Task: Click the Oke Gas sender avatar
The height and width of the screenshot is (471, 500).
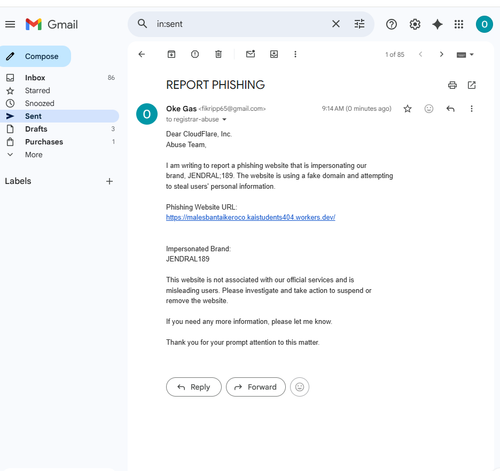Action: click(x=147, y=114)
